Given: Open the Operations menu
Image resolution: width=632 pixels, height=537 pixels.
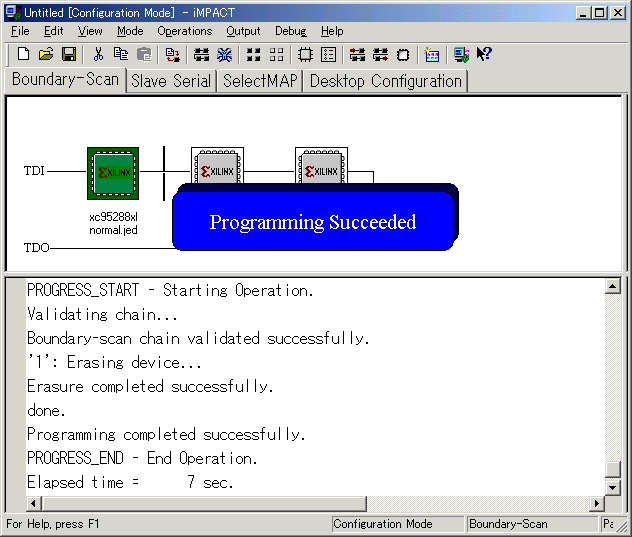Looking at the screenshot, I should point(184,31).
